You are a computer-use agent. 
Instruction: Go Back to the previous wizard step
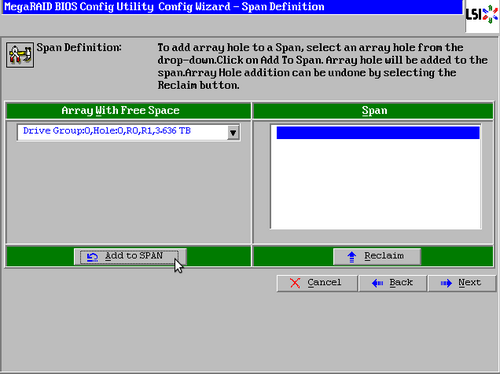point(401,282)
